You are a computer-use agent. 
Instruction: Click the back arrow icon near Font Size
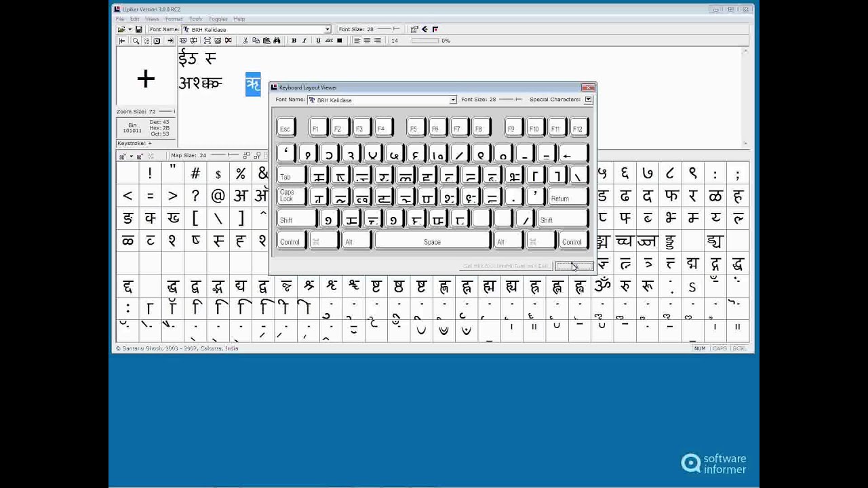pyautogui.click(x=425, y=30)
